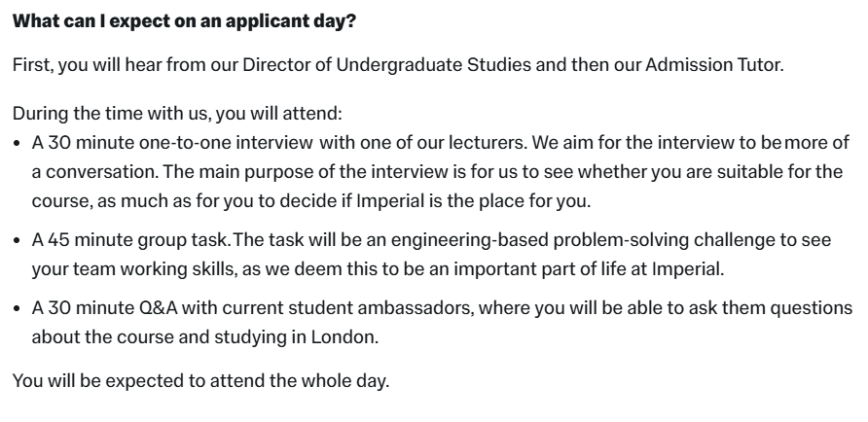Click the words "Admission Tutor"
The height and width of the screenshot is (422, 868).
click(x=721, y=64)
